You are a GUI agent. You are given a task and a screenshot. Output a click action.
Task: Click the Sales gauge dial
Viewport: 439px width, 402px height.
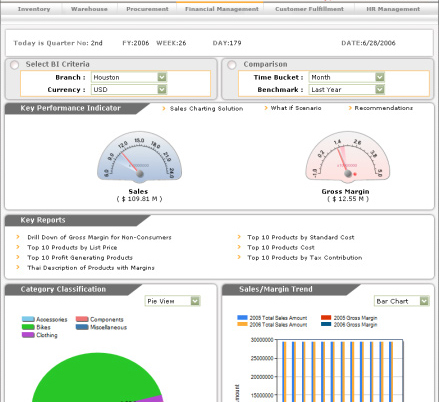coord(139,157)
